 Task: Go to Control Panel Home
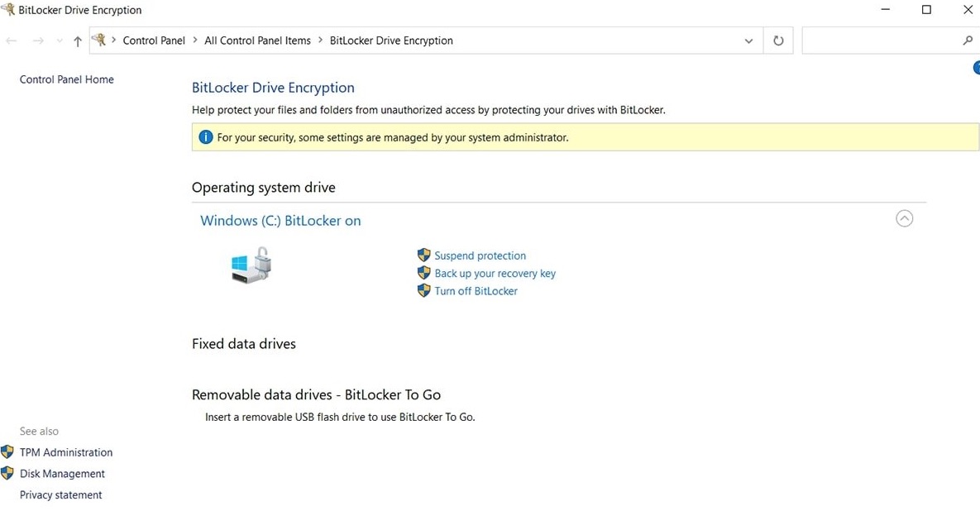pos(67,79)
